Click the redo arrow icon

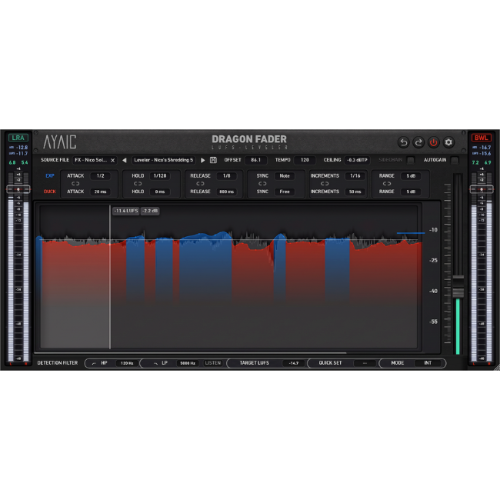(419, 142)
